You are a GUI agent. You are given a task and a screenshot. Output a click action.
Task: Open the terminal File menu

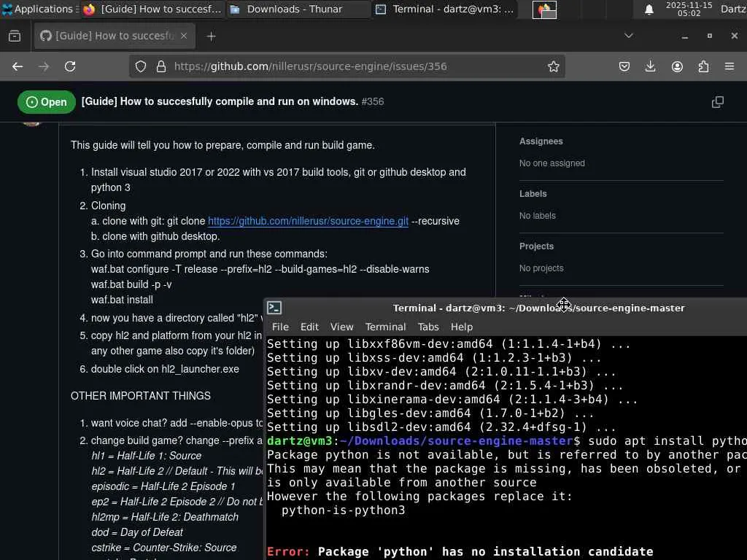tap(280, 327)
